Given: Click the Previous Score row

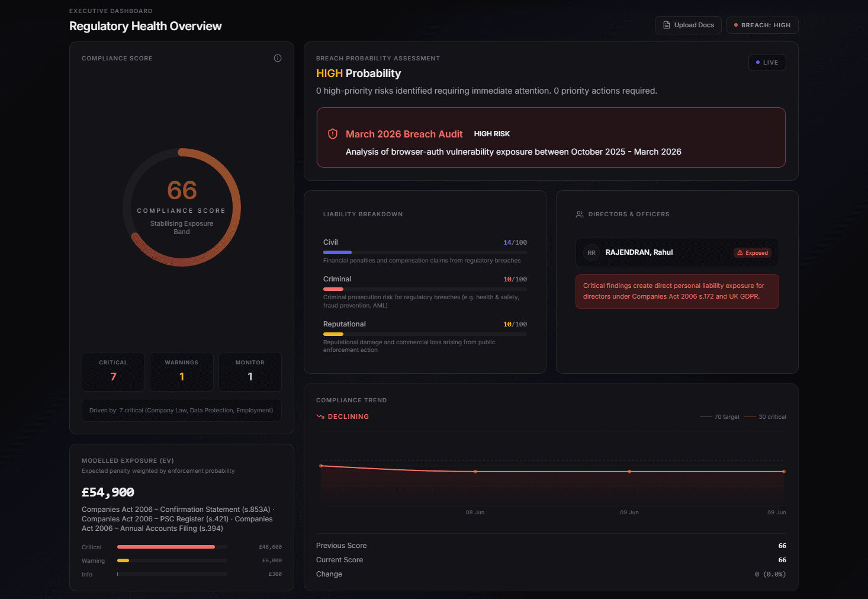Looking at the screenshot, I should (551, 546).
